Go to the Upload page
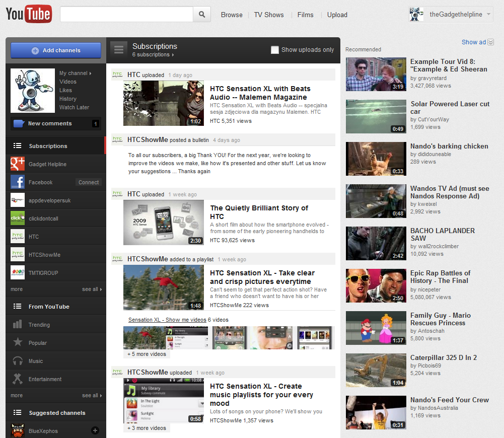This screenshot has height=438, width=504. [x=337, y=15]
